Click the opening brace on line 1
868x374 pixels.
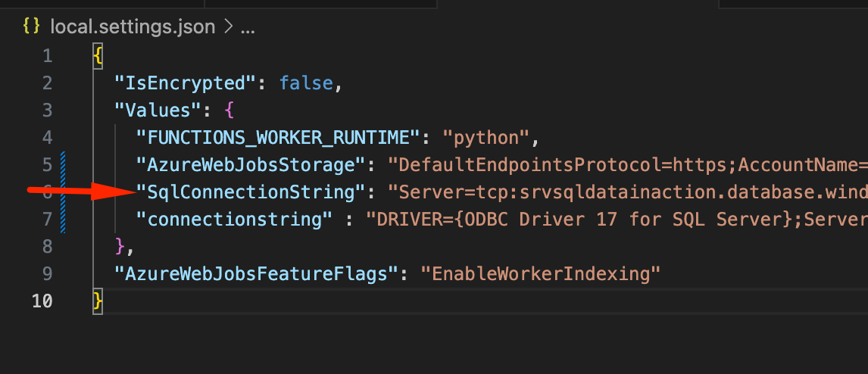coord(98,56)
